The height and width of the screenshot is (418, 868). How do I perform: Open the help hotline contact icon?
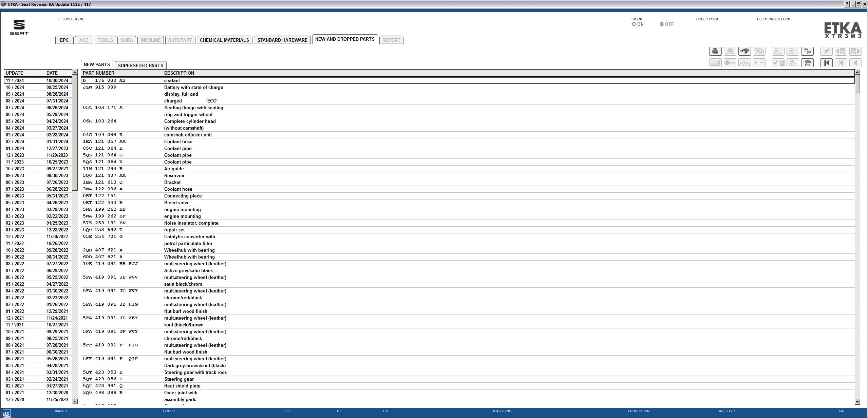coord(760,51)
